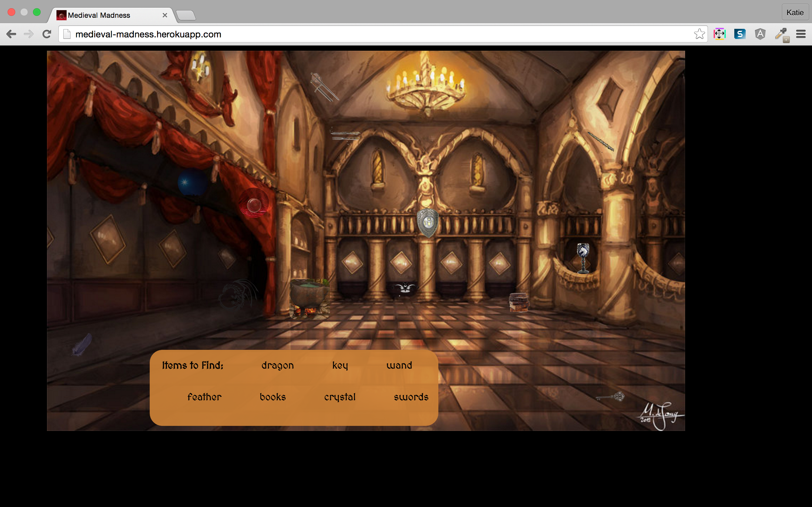This screenshot has height=507, width=812.
Task: Click the red crystal ball
Action: click(x=254, y=203)
